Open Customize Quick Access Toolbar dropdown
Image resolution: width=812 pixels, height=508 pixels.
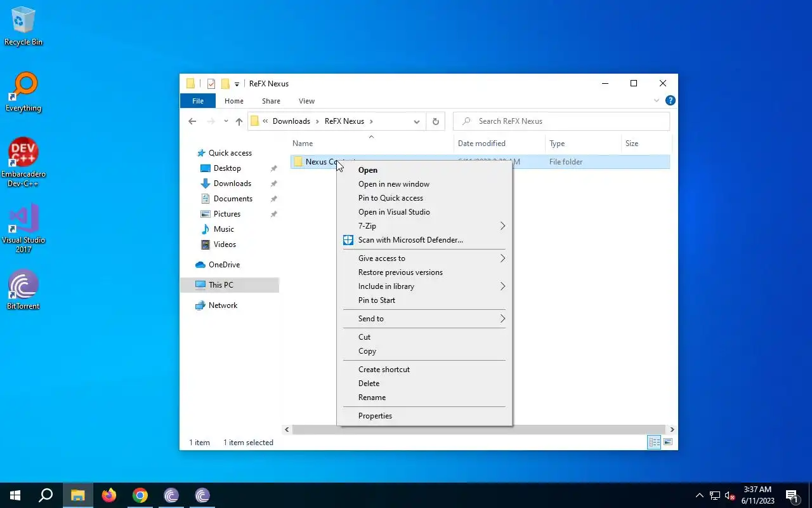click(237, 84)
